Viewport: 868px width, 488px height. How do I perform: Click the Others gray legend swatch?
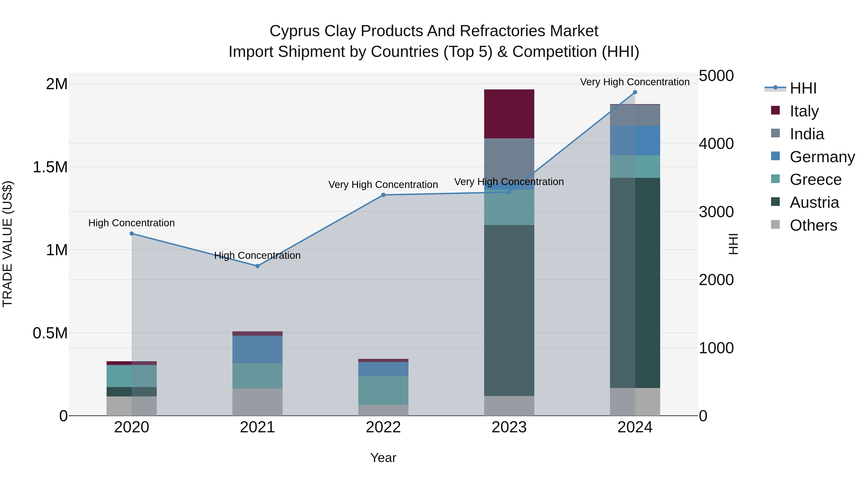click(775, 224)
